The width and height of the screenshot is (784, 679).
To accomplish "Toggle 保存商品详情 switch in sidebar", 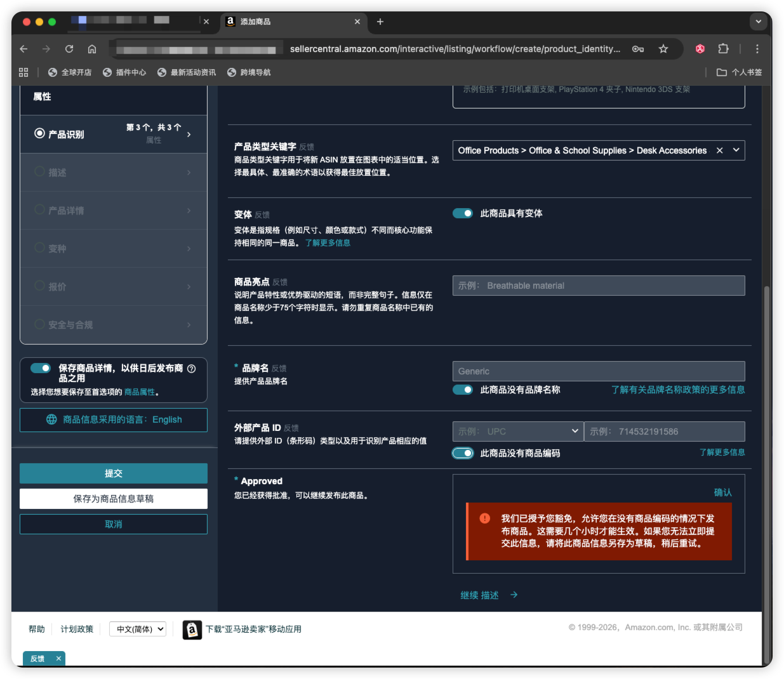I will click(41, 368).
